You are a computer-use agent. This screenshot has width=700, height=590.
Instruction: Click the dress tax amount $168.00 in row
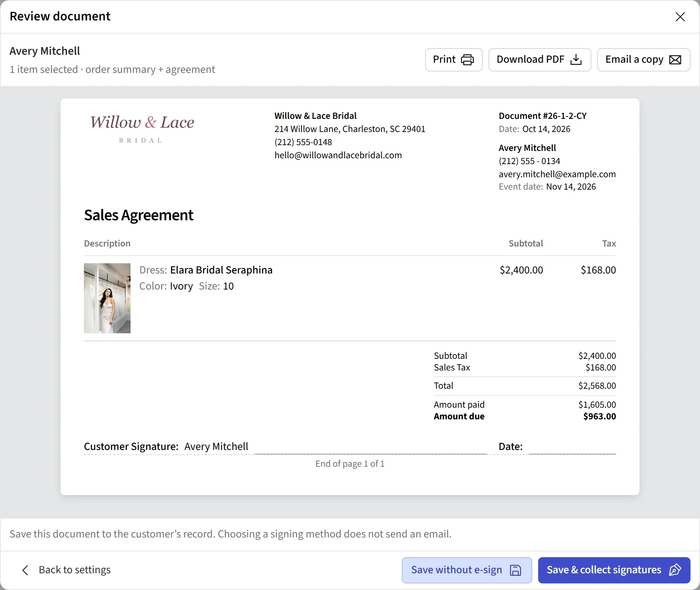pyautogui.click(x=598, y=270)
